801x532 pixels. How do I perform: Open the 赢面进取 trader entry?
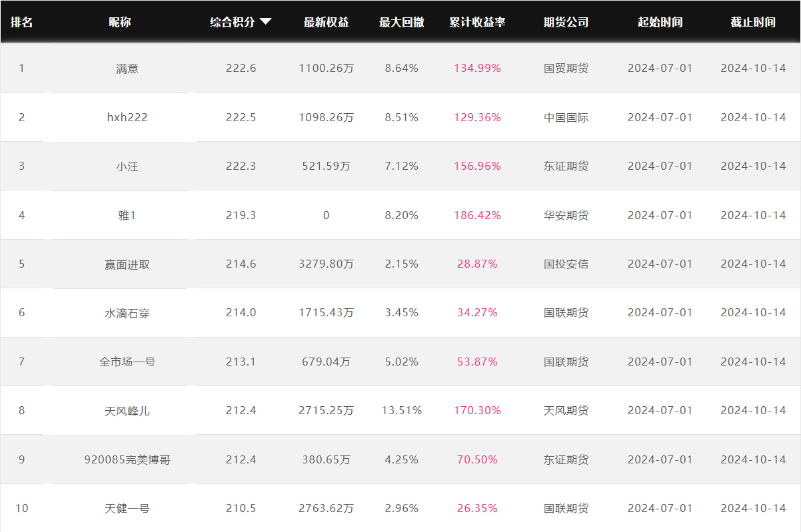(x=127, y=264)
